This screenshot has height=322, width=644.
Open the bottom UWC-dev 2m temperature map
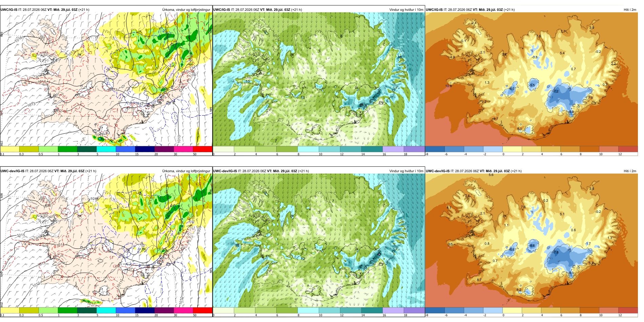[531, 240]
